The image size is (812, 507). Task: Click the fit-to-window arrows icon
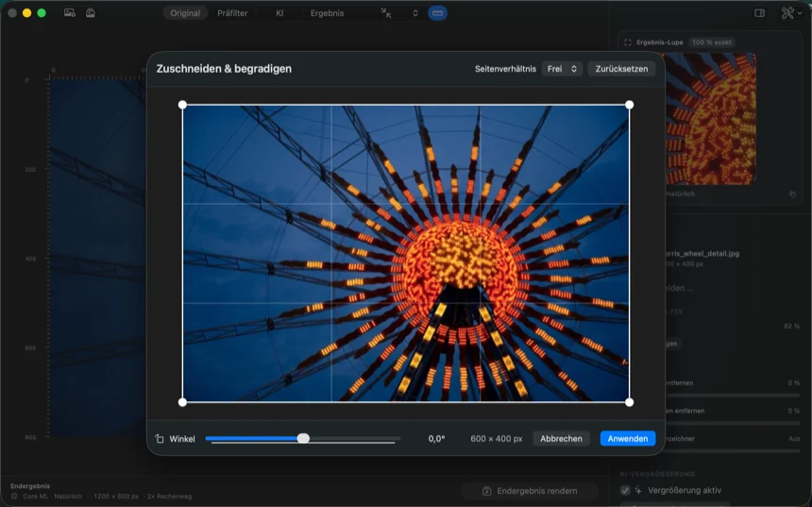click(386, 13)
